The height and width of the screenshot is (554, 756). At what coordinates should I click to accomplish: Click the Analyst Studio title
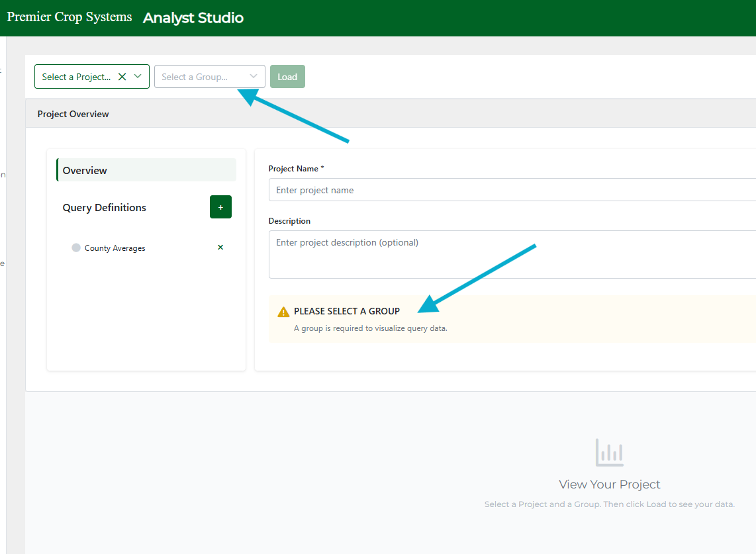[x=193, y=18]
